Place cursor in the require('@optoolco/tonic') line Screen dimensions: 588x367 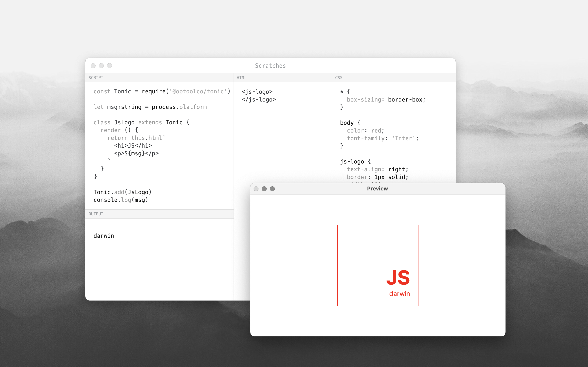tap(161, 92)
